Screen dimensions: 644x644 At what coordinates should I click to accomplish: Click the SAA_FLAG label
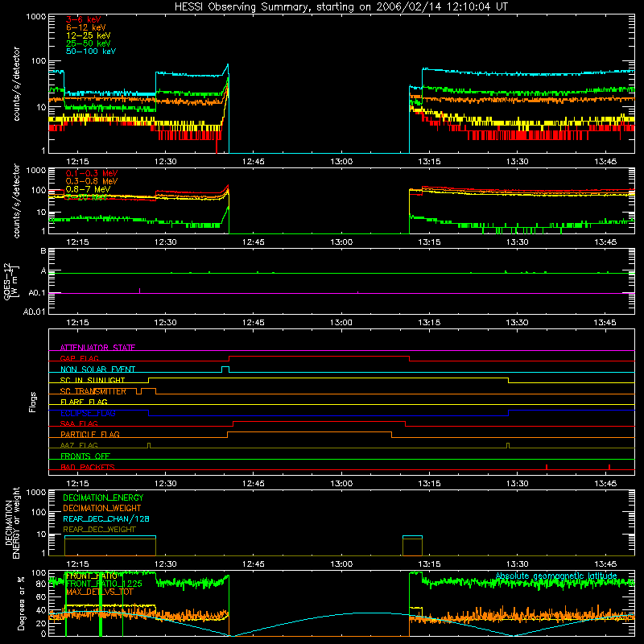[x=79, y=423]
